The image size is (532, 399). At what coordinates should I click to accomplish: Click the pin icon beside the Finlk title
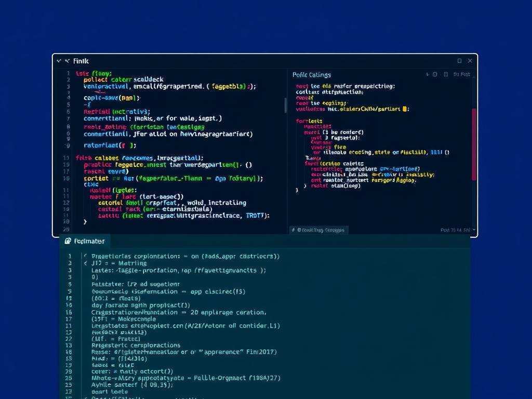click(x=67, y=61)
